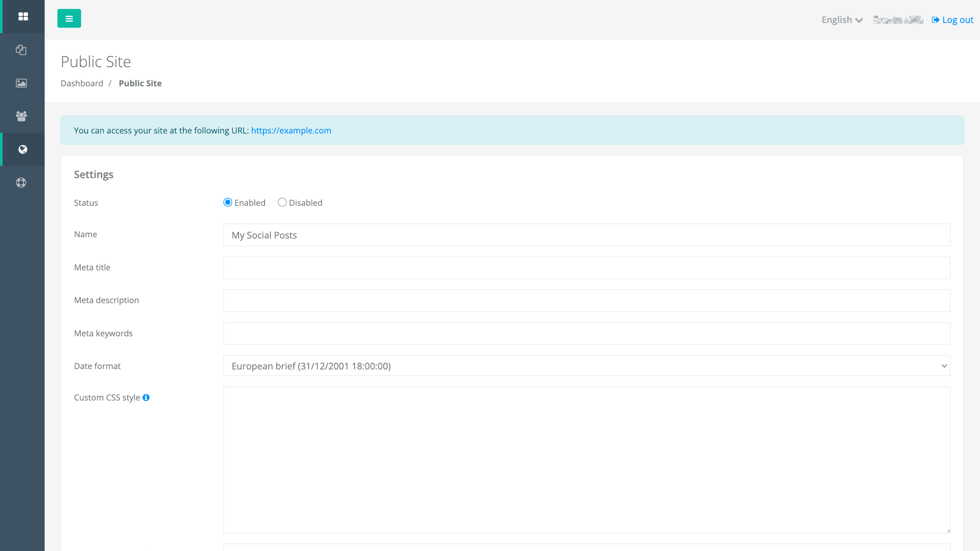The height and width of the screenshot is (551, 980).
Task: Click inside the Custom CSS style textarea
Action: click(x=587, y=460)
